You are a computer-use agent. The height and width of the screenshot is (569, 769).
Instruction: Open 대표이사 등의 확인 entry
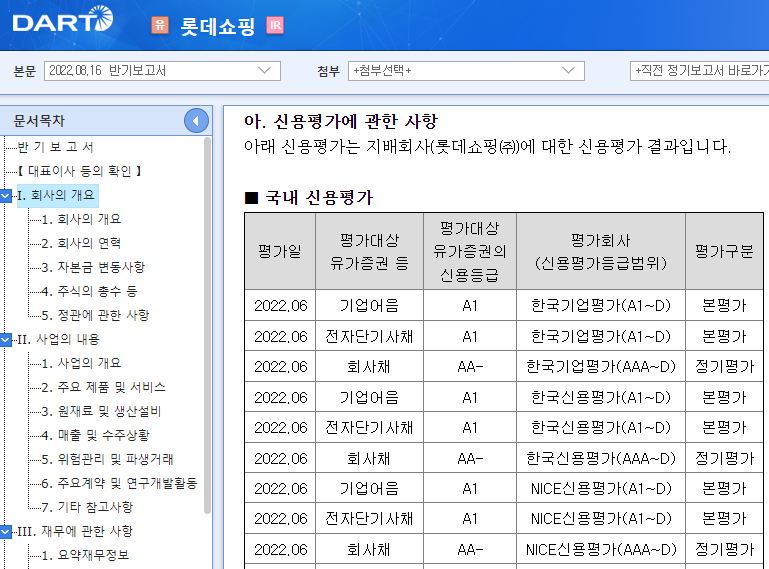(79, 171)
